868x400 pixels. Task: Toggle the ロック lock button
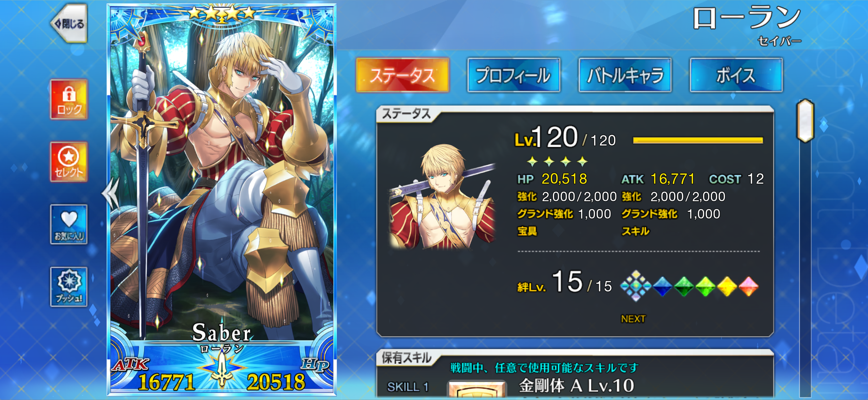[69, 100]
